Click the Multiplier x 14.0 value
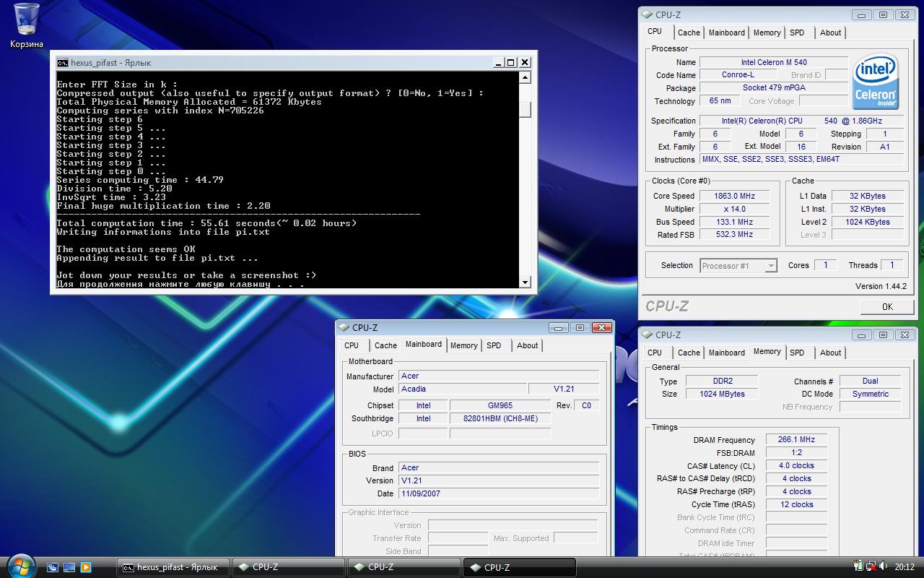This screenshot has height=578, width=924. tap(735, 209)
